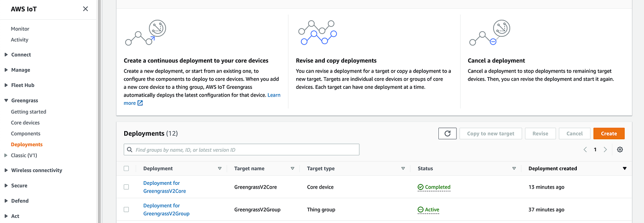Open Components page in sidebar
This screenshot has height=223, width=644.
tap(26, 134)
